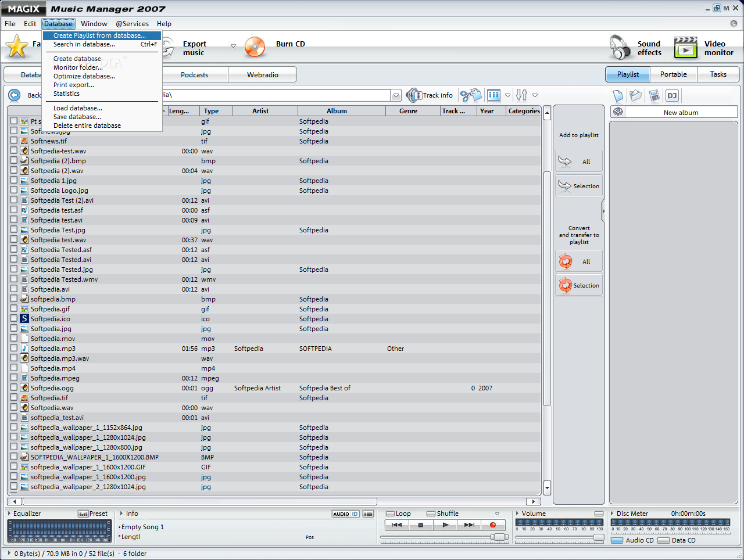Click the scissors cut-file icon
This screenshot has width=744, height=560.
coord(471,95)
